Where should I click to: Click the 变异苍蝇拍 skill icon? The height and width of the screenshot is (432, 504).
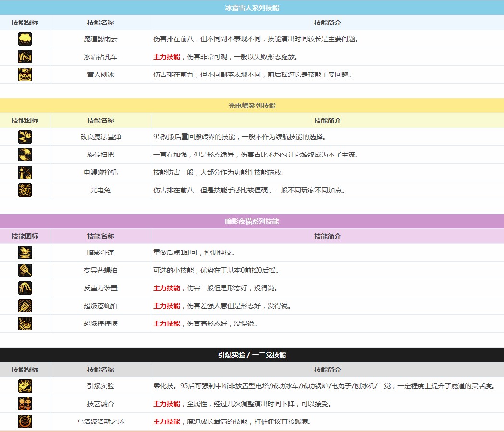click(25, 270)
